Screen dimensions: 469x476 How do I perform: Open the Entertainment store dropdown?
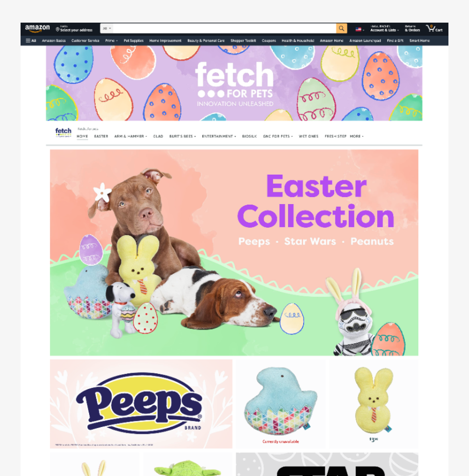219,136
